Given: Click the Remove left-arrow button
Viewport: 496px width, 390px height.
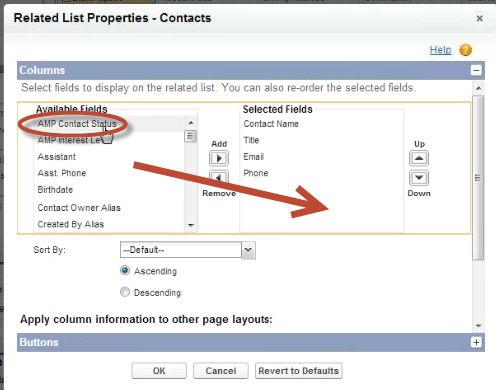Looking at the screenshot, I should (219, 177).
